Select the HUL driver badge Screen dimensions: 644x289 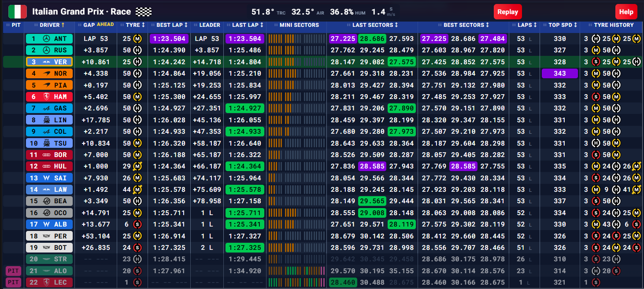coord(49,166)
